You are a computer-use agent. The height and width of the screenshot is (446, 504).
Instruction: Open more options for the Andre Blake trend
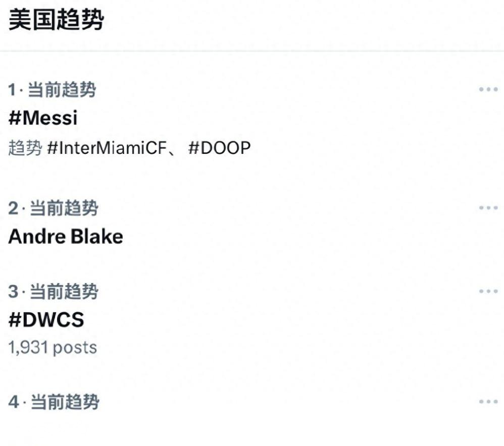point(488,208)
